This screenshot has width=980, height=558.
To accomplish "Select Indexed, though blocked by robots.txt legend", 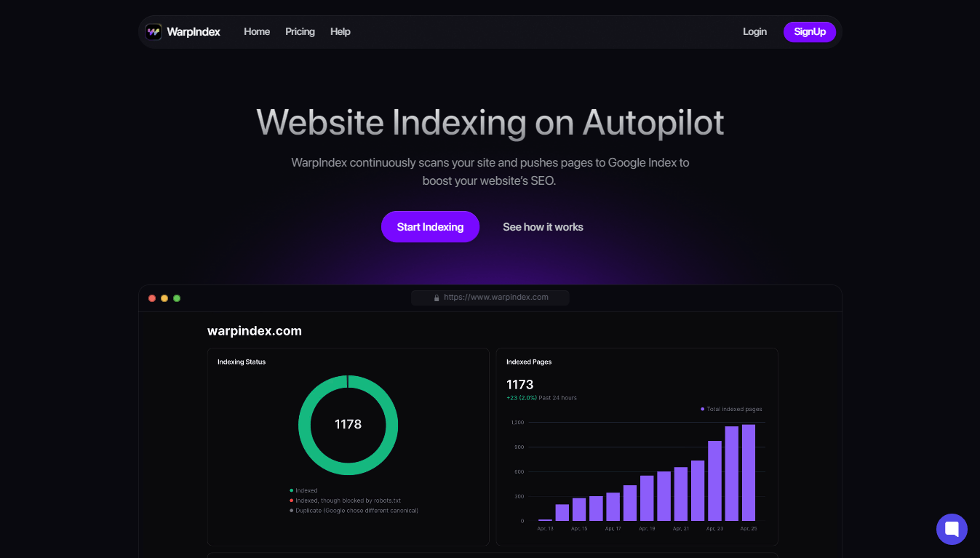I will 345,501.
